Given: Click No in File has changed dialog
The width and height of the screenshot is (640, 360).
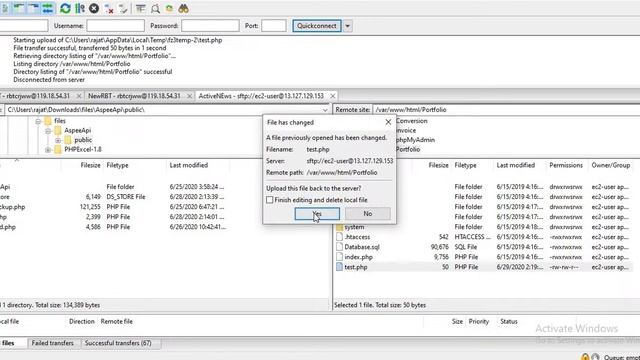Looking at the screenshot, I should 368,214.
